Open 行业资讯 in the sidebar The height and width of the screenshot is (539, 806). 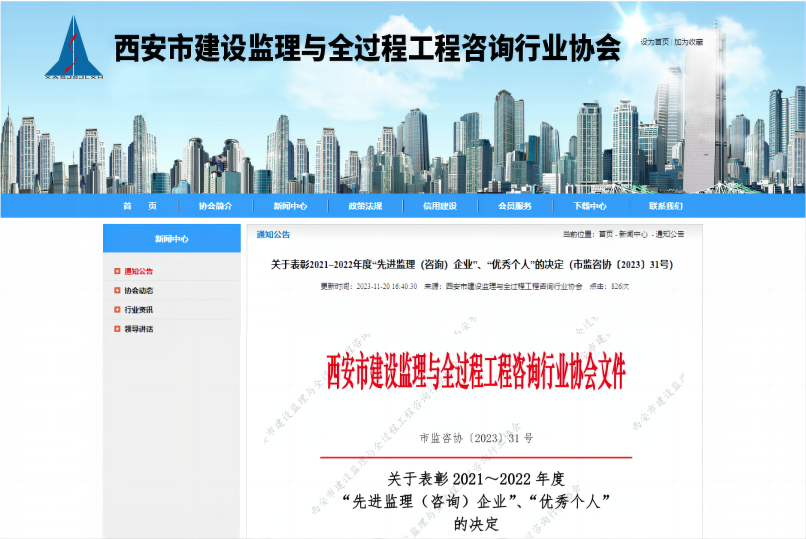[138, 309]
